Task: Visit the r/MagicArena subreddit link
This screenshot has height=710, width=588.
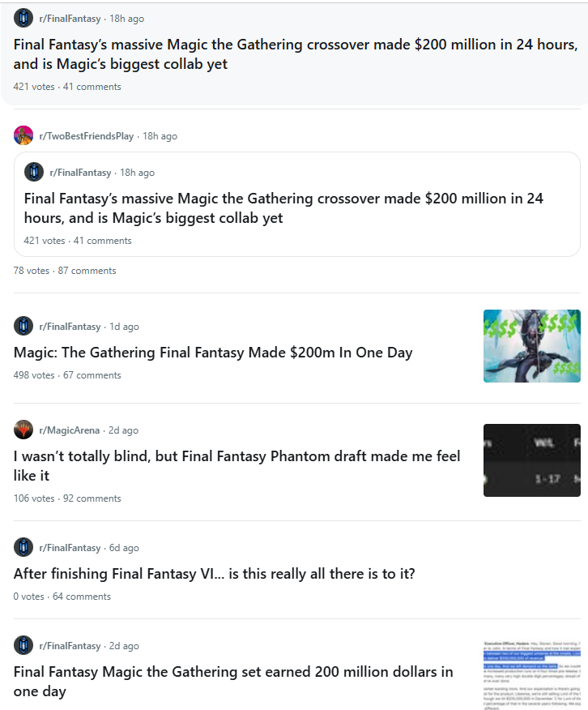Action: pos(69,430)
